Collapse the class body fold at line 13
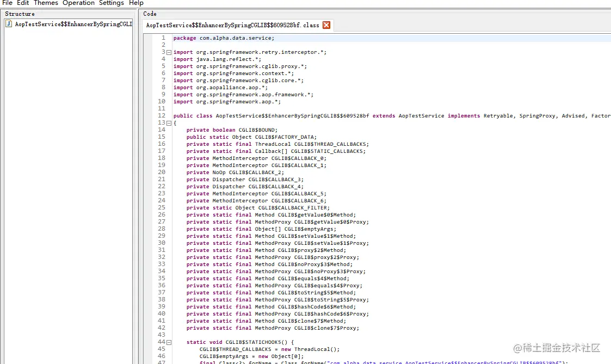This screenshot has height=364, width=611. [x=169, y=123]
